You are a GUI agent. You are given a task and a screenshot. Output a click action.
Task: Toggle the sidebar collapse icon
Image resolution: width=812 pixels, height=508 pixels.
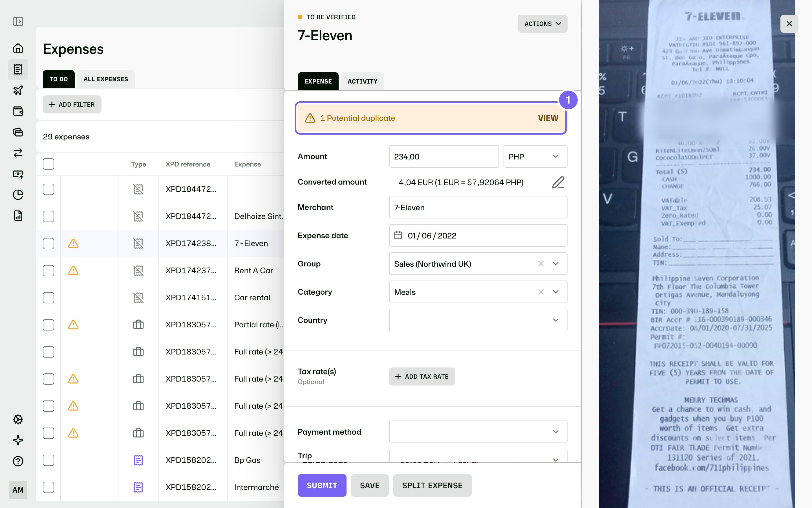pyautogui.click(x=18, y=21)
